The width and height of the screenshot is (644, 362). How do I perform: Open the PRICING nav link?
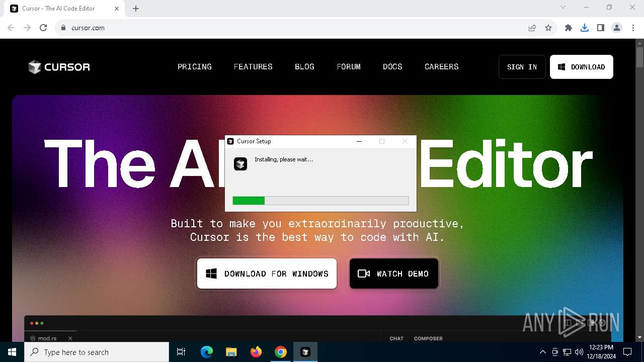click(x=195, y=66)
